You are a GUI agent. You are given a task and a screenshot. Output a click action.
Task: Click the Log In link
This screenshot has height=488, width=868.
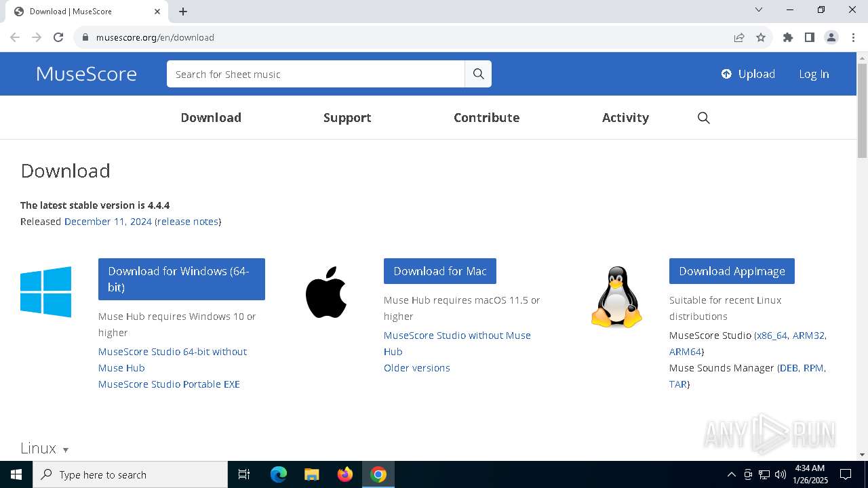point(814,74)
